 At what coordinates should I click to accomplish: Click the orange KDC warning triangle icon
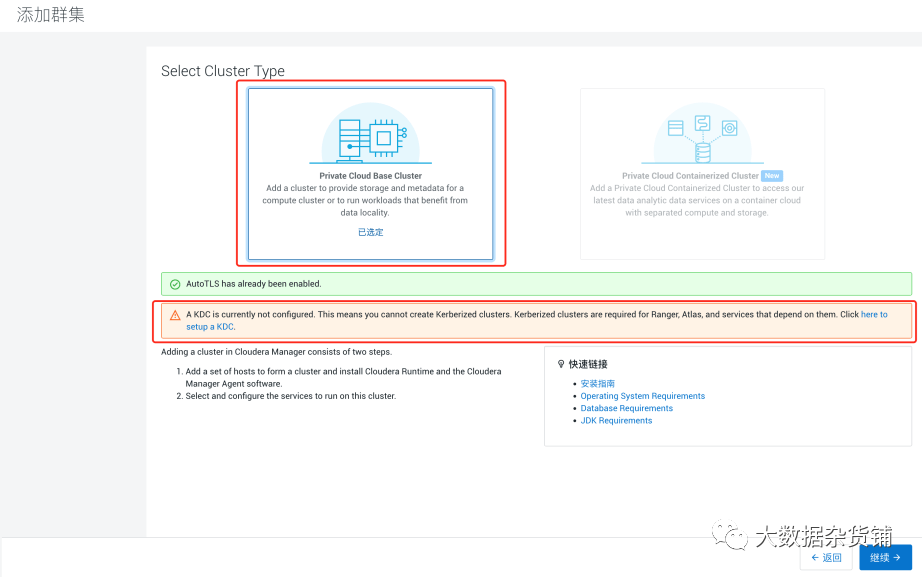[175, 315]
